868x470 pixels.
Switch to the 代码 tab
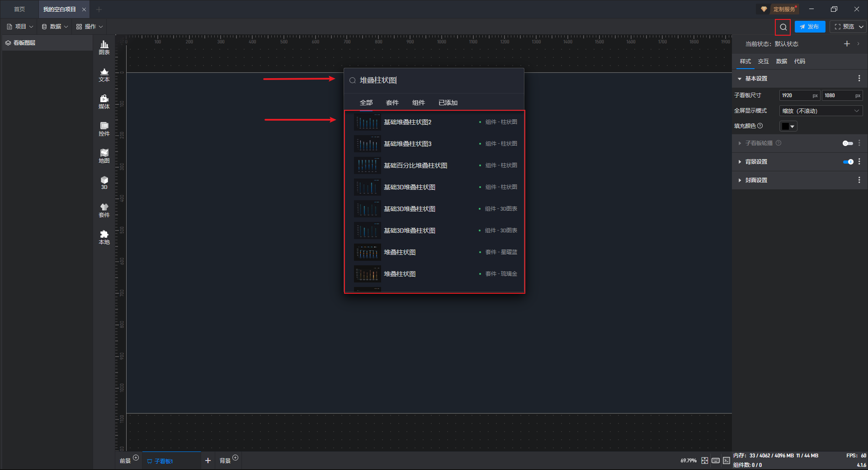(x=799, y=61)
